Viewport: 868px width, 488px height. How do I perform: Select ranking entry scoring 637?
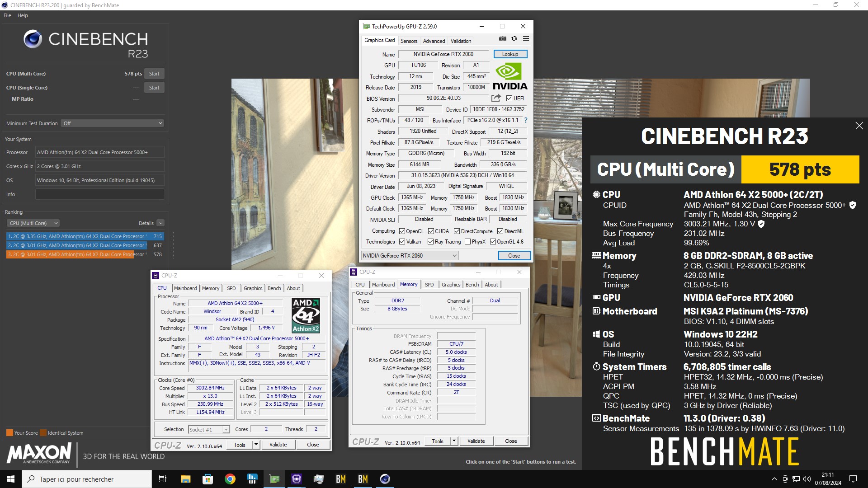coord(85,245)
